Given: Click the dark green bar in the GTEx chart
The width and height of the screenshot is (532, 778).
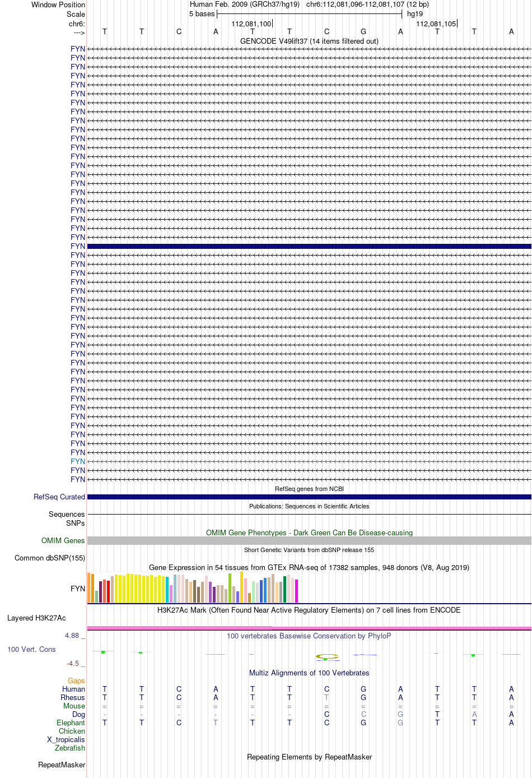Looking at the screenshot, I should point(285,589).
